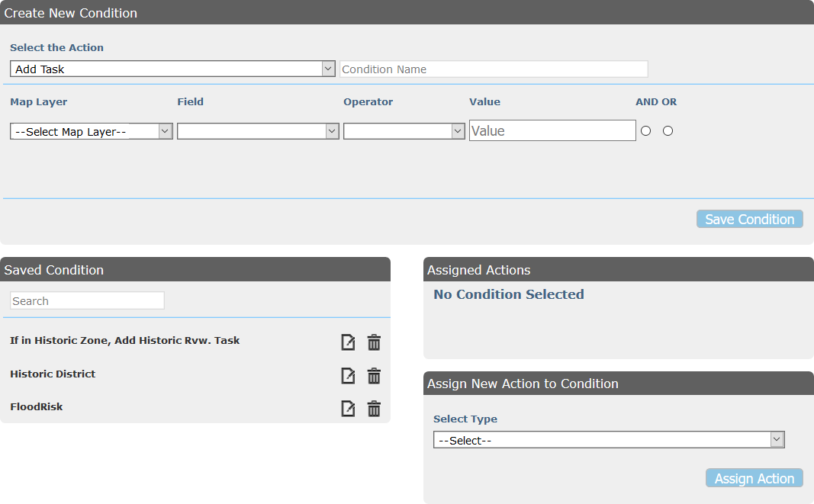This screenshot has height=504, width=814.
Task: Open the Select Map Layer dropdown
Action: tap(91, 130)
